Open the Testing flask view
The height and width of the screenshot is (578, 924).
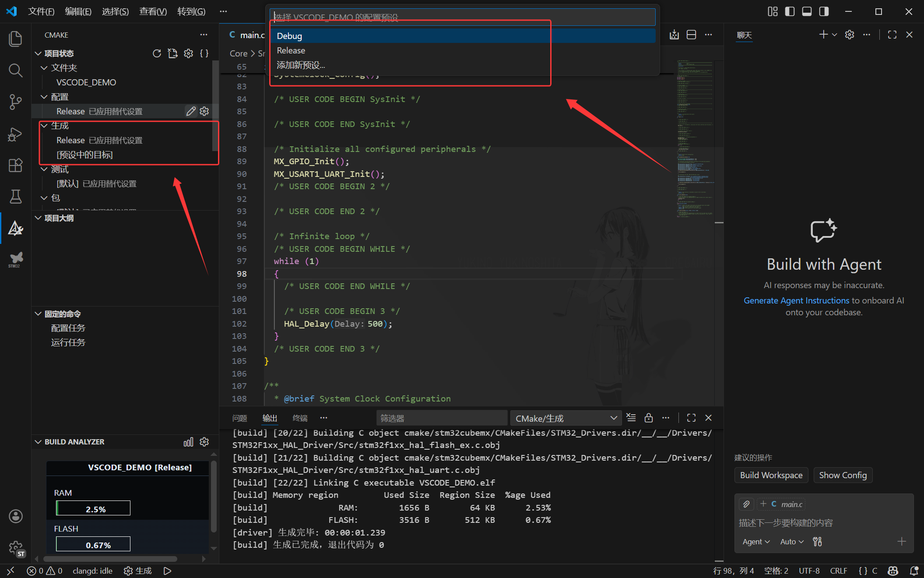pyautogui.click(x=16, y=197)
